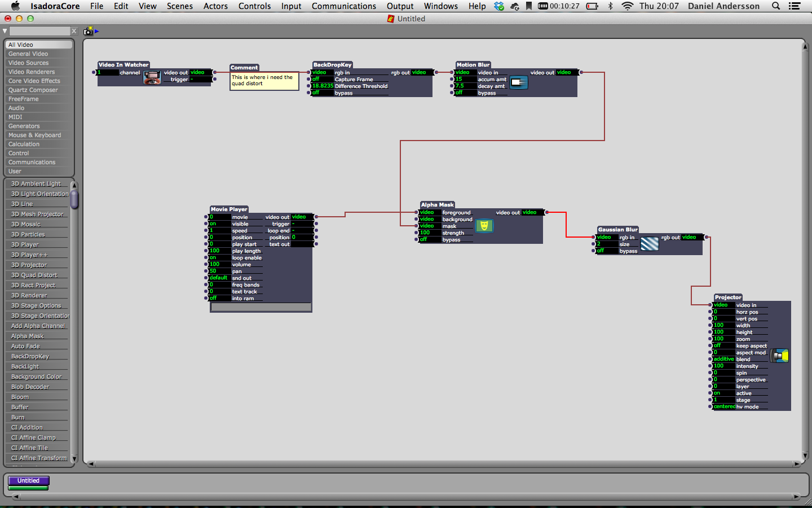Click the snapshot camera icon above the toolbox
The image size is (812, 508).
(x=89, y=31)
